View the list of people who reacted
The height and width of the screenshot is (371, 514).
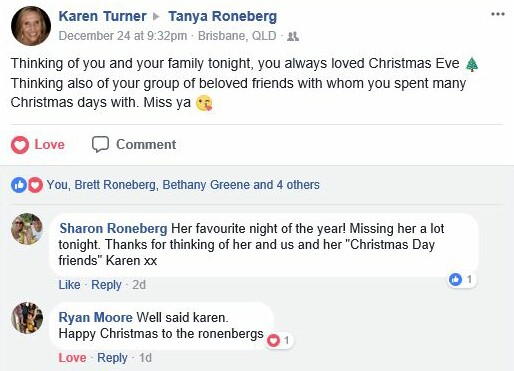[x=183, y=185]
